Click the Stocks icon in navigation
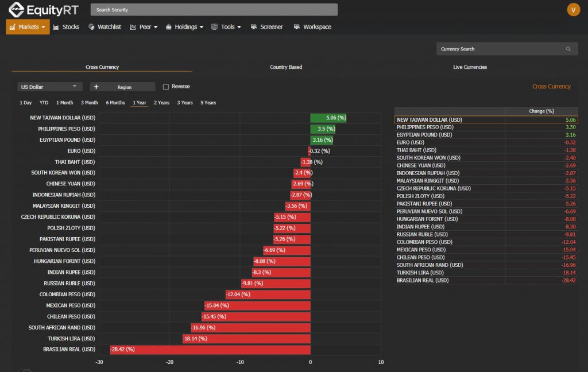Viewport: 588px width, 372px height. coord(56,27)
